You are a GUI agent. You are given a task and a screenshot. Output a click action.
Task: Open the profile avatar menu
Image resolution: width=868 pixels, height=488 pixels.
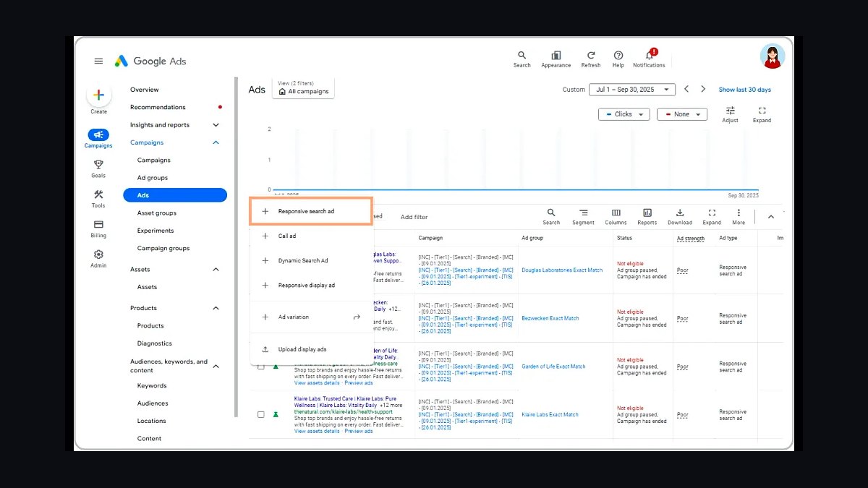point(773,56)
